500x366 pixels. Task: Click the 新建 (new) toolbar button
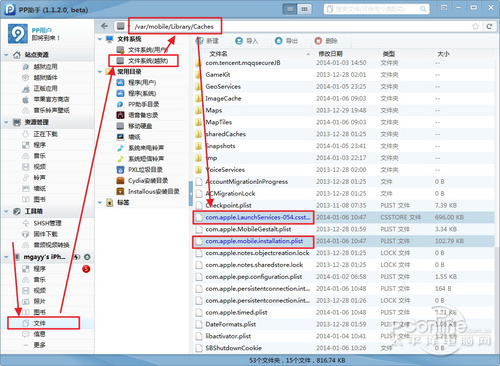point(208,41)
